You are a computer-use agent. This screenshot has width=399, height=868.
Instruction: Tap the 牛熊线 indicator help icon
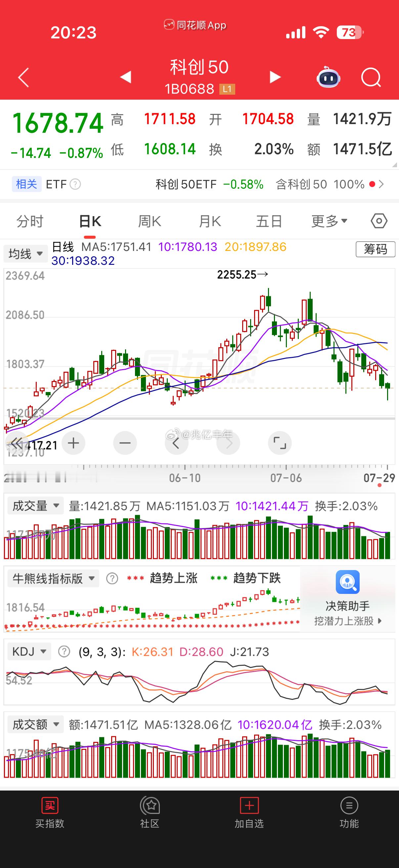point(112,578)
